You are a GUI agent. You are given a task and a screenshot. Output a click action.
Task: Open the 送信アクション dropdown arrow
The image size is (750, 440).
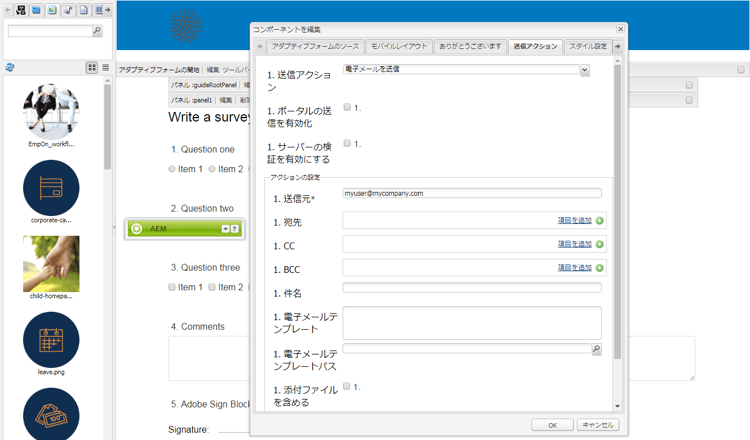click(585, 70)
